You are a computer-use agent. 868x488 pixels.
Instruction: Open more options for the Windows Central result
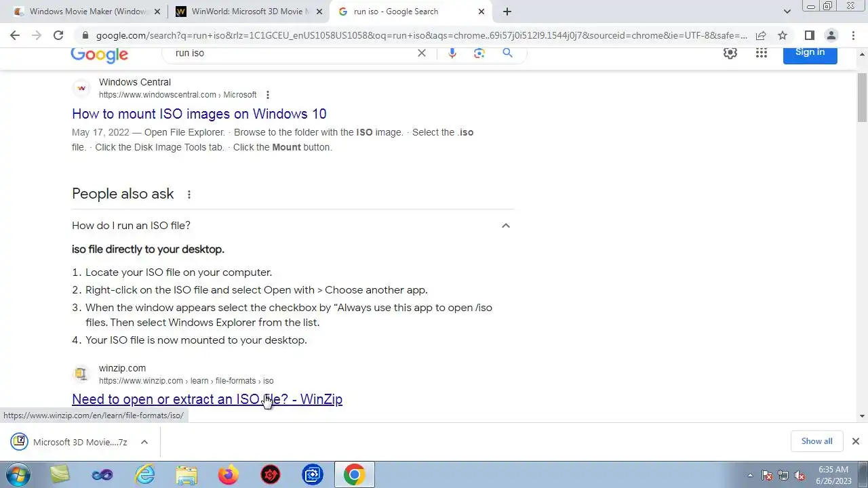tap(268, 95)
